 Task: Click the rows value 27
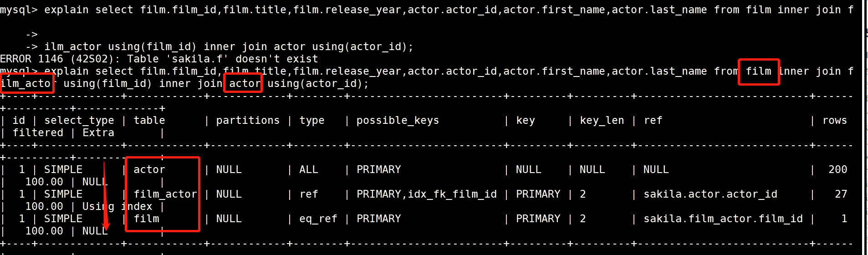click(x=841, y=194)
